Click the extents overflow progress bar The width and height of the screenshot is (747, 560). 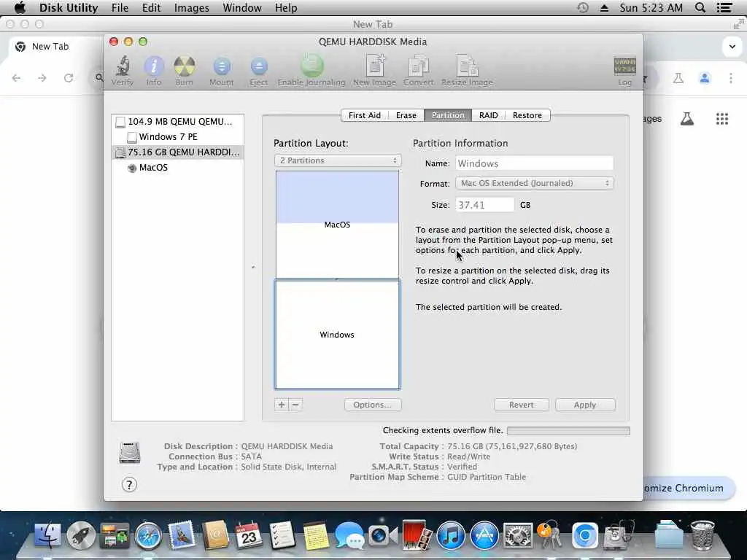coord(568,431)
